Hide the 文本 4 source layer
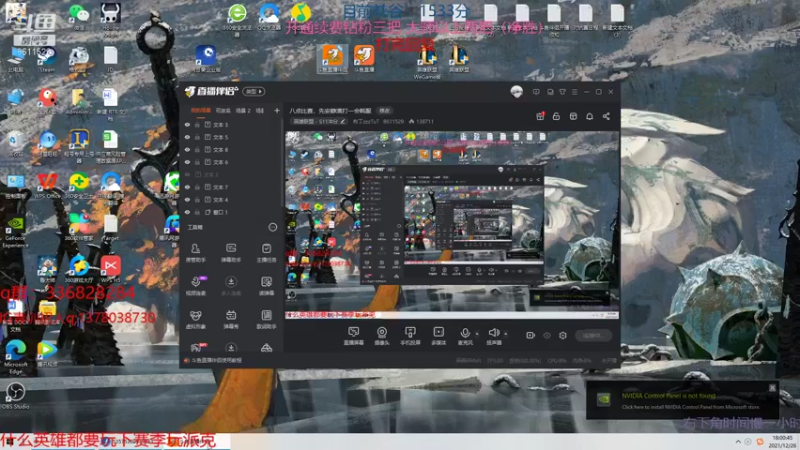The width and height of the screenshot is (800, 450). click(187, 199)
